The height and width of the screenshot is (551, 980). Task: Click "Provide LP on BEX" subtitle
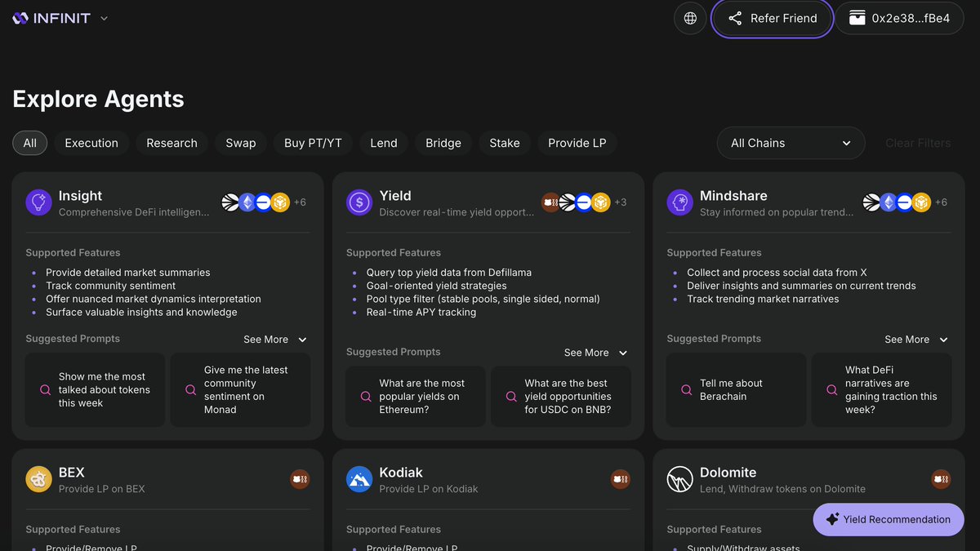pos(102,489)
